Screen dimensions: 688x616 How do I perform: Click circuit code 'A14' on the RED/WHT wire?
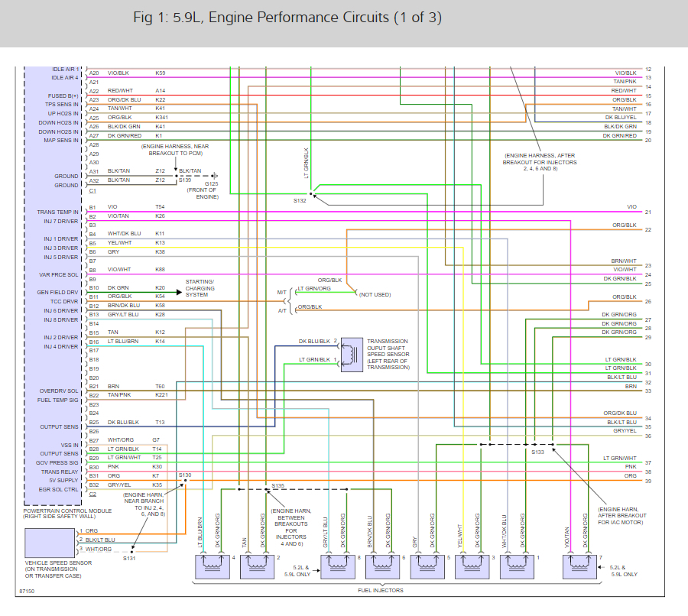(x=161, y=91)
